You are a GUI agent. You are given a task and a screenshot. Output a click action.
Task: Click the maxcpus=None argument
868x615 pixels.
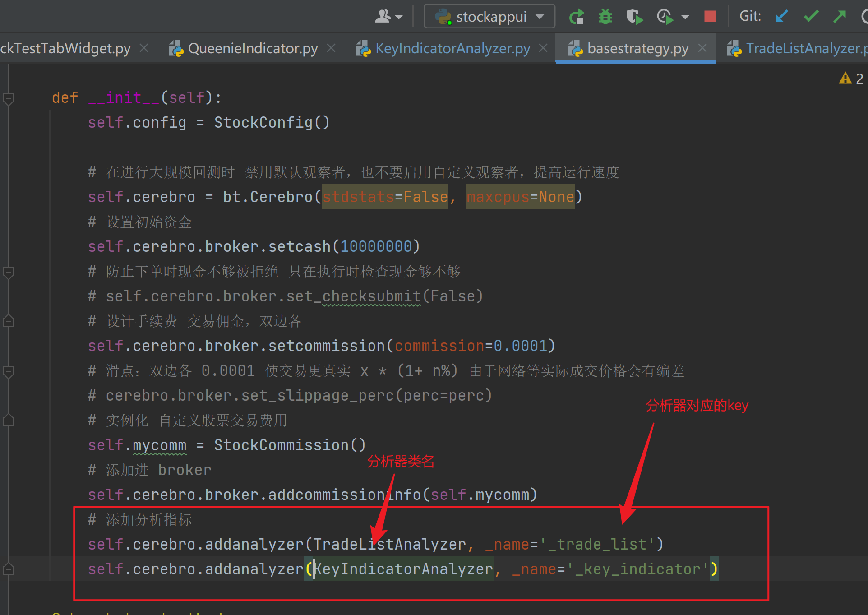click(521, 197)
